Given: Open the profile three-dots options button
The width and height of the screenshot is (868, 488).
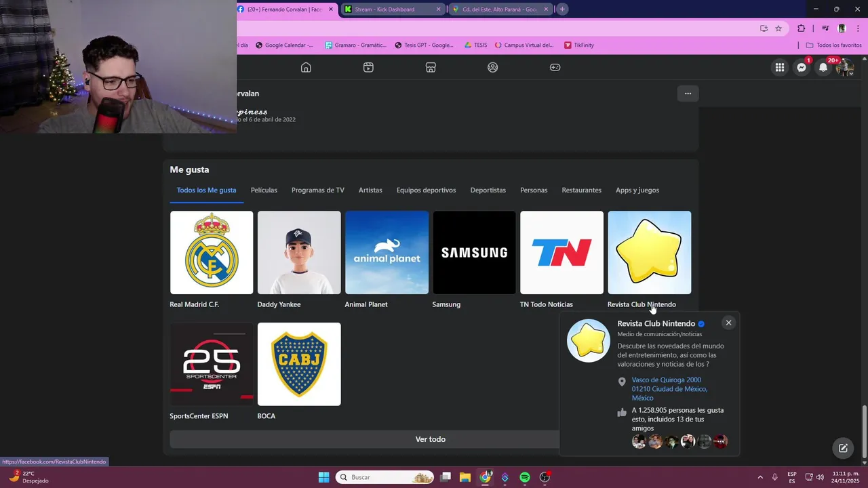Looking at the screenshot, I should tap(688, 94).
